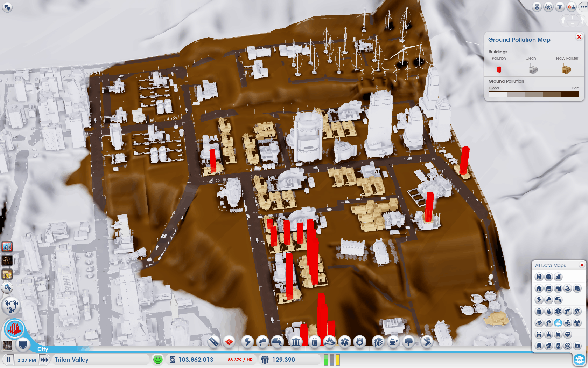Open the Mass Transit menu in the build toolbar

point(393,341)
